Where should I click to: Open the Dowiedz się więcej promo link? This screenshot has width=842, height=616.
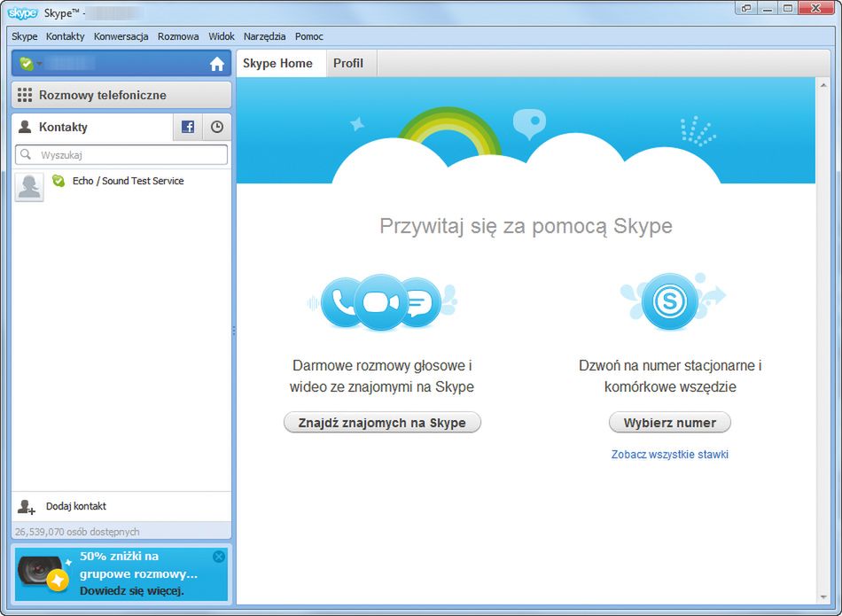(131, 591)
